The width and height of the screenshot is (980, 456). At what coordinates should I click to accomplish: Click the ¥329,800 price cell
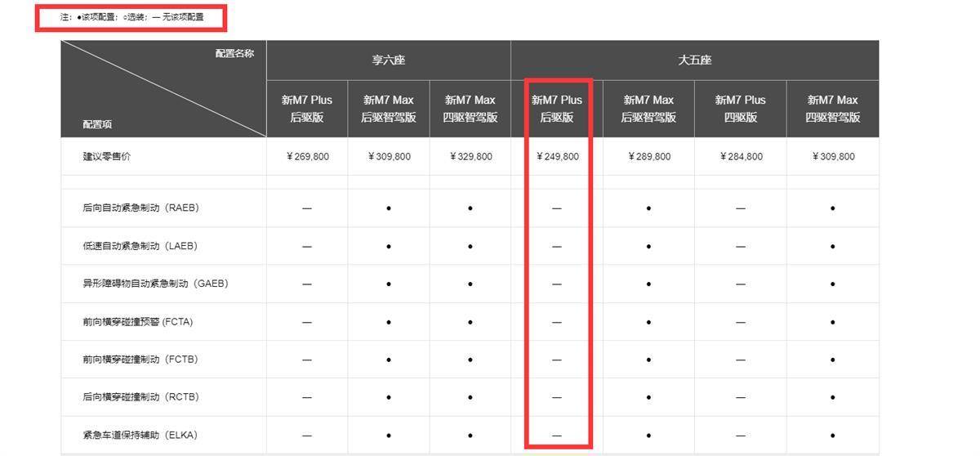coord(471,157)
